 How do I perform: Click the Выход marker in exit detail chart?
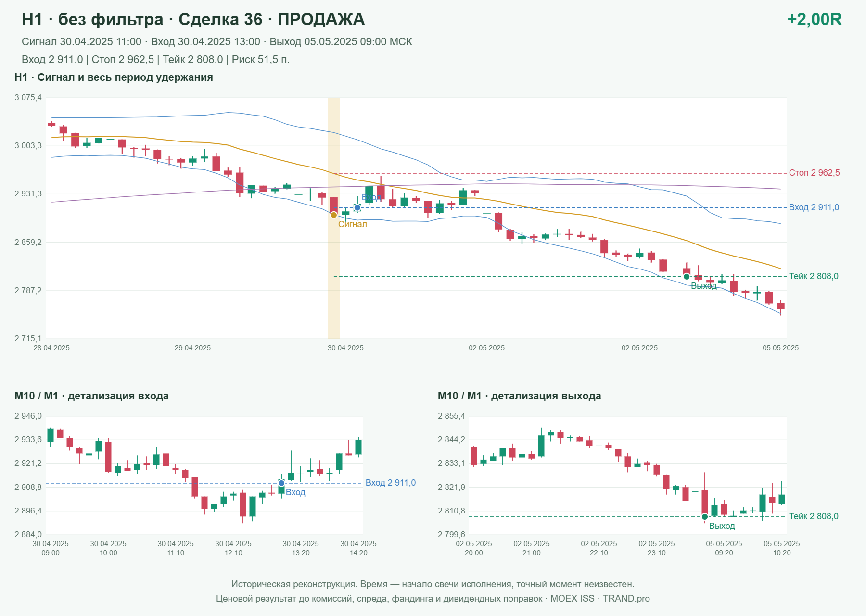(x=705, y=516)
